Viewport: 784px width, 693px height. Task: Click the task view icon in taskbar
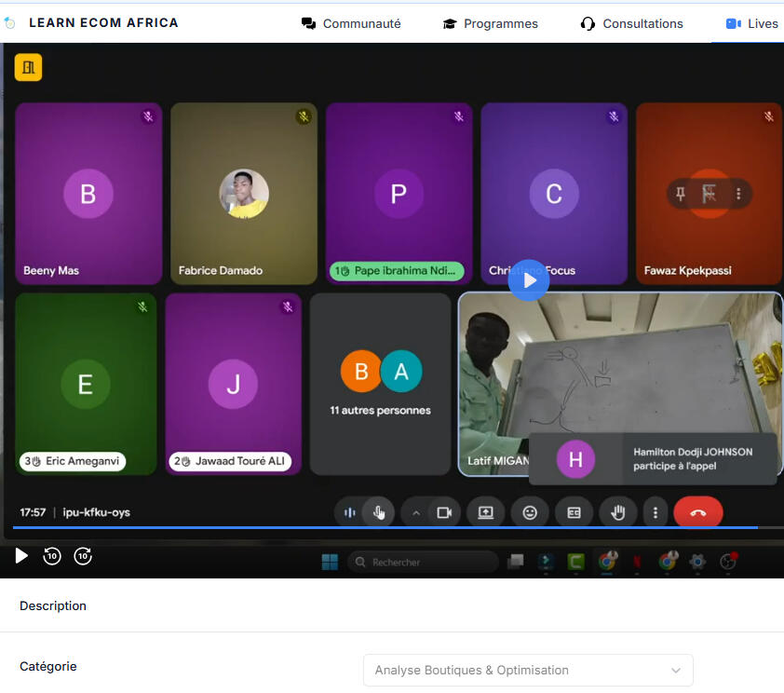pyautogui.click(x=516, y=562)
